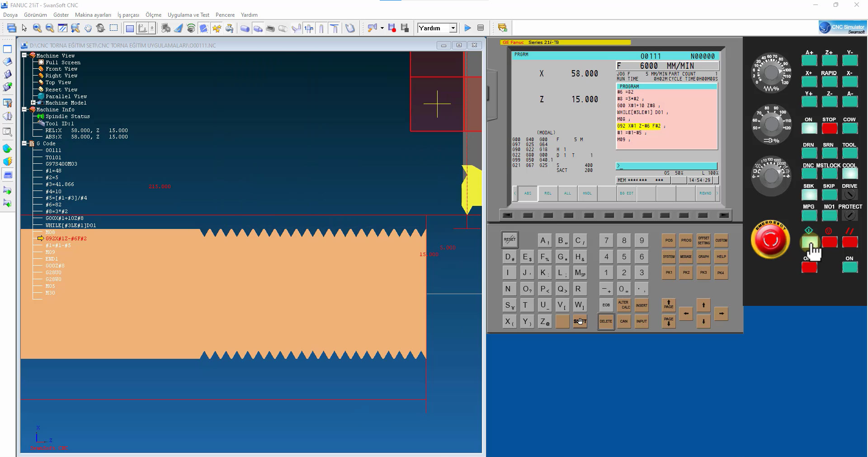Click the blue play simulation button
868x457 pixels.
click(x=467, y=28)
